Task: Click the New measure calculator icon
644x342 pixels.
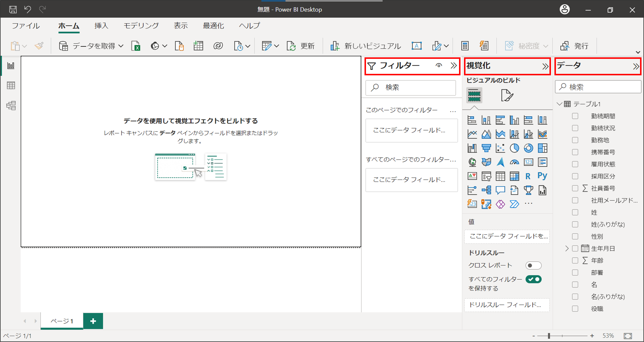Action: point(465,46)
